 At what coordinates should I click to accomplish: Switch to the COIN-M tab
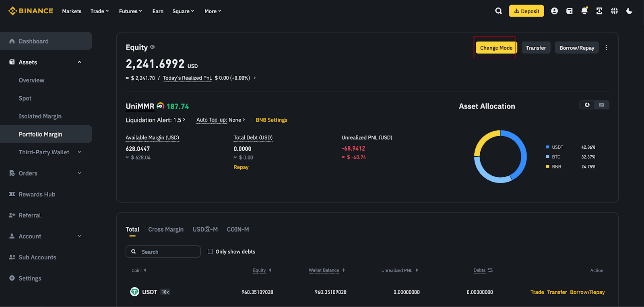coord(238,230)
